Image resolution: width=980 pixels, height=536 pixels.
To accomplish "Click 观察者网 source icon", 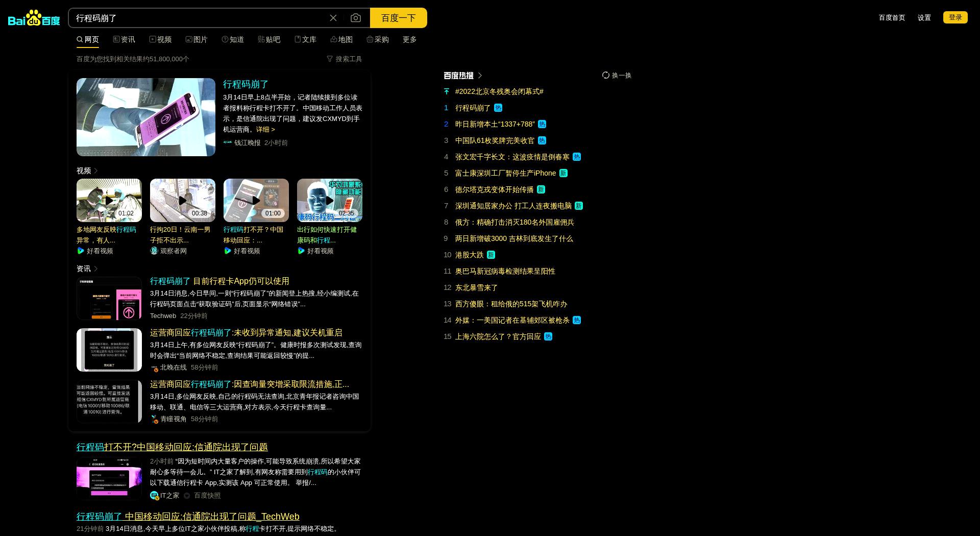I will (154, 251).
